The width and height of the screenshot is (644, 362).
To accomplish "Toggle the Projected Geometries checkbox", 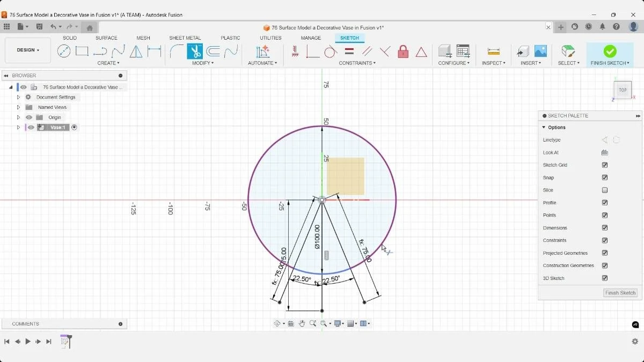I will (x=605, y=253).
